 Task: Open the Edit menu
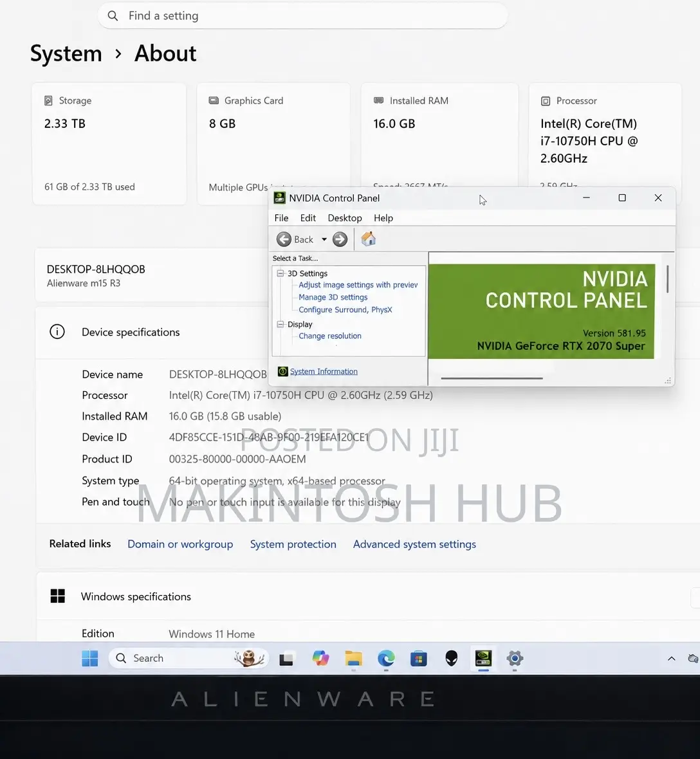pos(308,218)
